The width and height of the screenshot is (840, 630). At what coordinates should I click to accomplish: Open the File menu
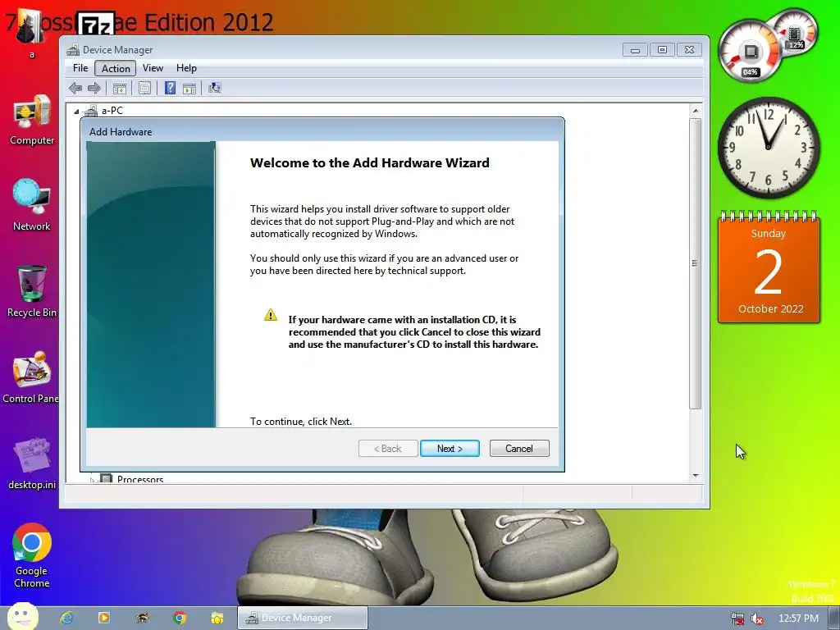pyautogui.click(x=80, y=68)
